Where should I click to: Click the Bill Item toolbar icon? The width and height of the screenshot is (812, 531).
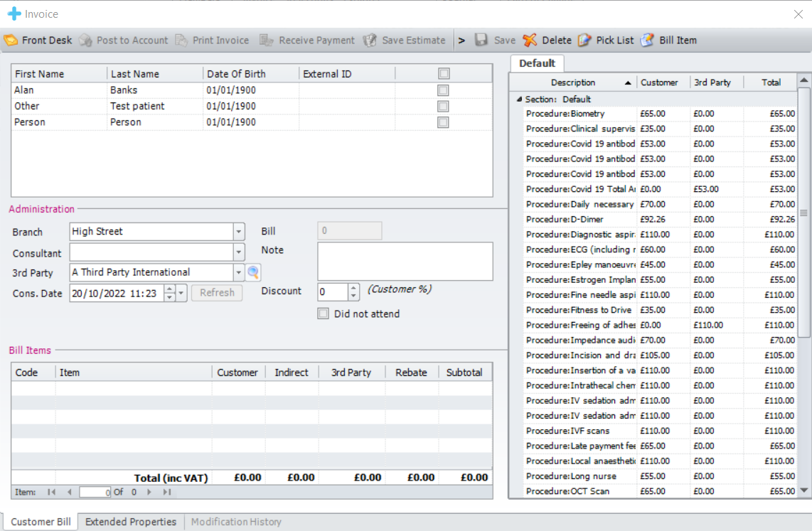point(647,41)
